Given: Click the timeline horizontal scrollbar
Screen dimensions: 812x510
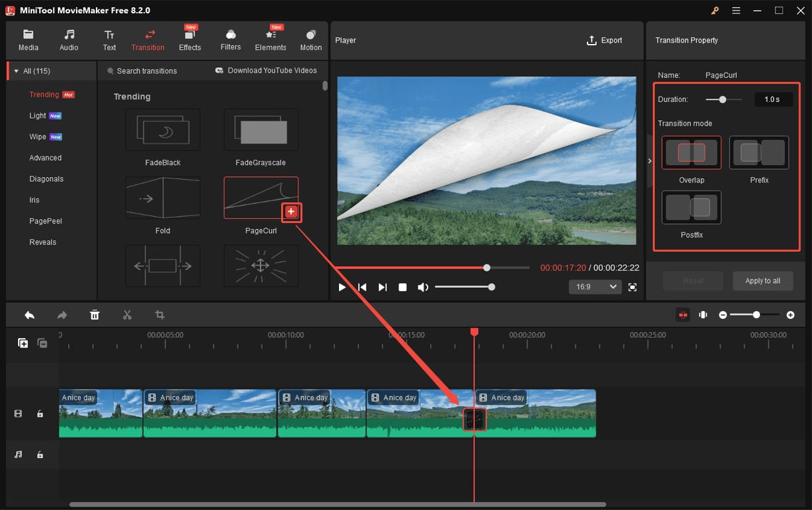Looking at the screenshot, I should [x=338, y=505].
